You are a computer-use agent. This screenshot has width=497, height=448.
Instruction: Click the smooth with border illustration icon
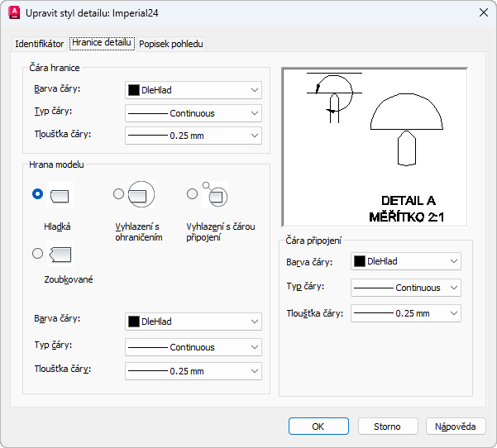[x=141, y=194]
